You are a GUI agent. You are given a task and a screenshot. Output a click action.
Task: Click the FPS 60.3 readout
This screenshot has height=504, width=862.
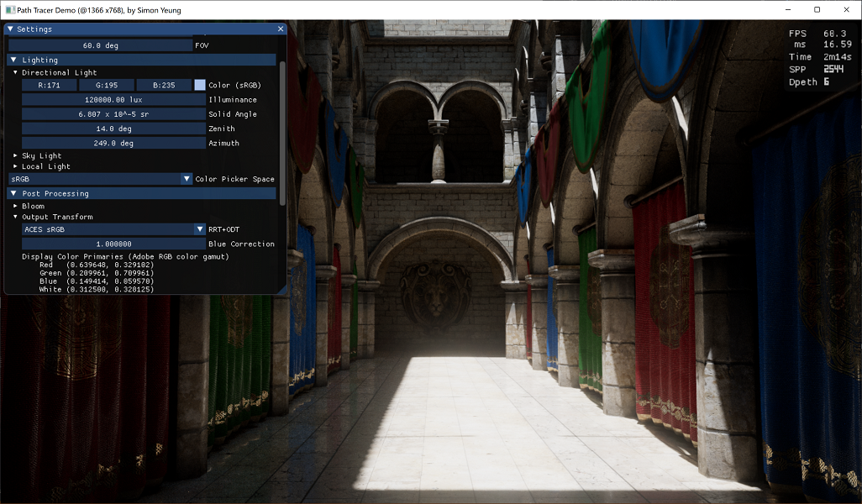point(817,34)
